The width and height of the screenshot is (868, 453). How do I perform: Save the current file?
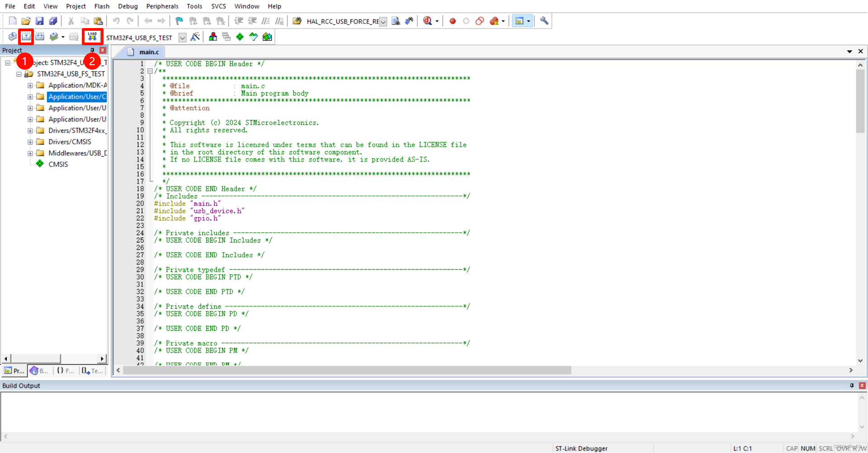[x=39, y=21]
